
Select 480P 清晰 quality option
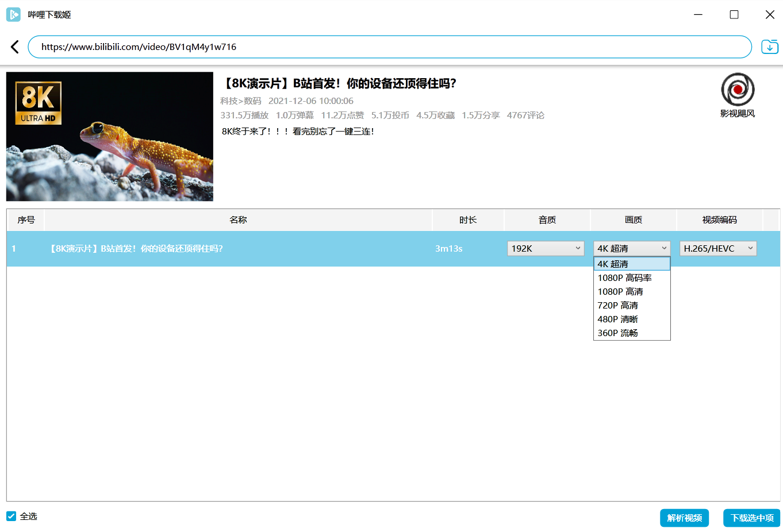(x=632, y=319)
